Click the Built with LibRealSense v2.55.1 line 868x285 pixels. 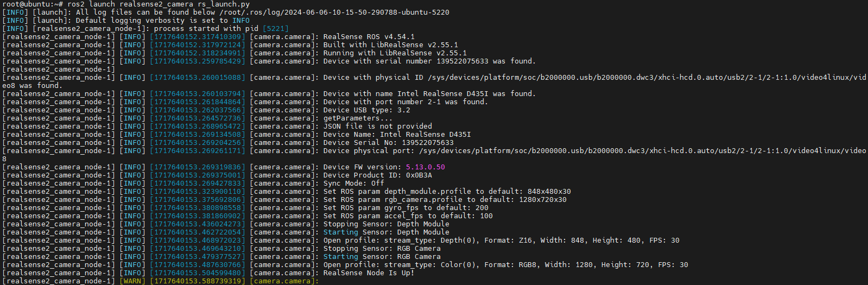tap(390, 45)
